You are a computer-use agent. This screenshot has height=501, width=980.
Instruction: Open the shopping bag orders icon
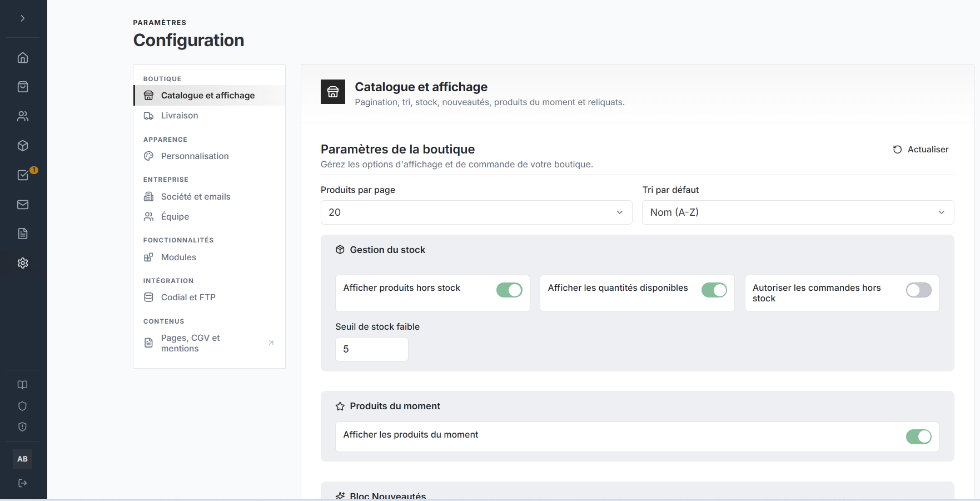click(x=23, y=87)
